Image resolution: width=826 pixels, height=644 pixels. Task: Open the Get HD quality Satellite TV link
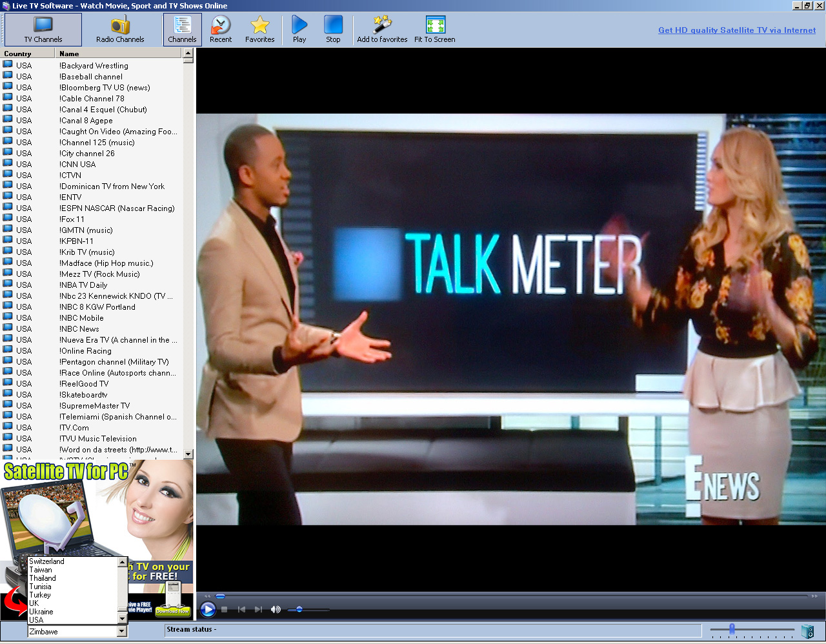pos(737,30)
